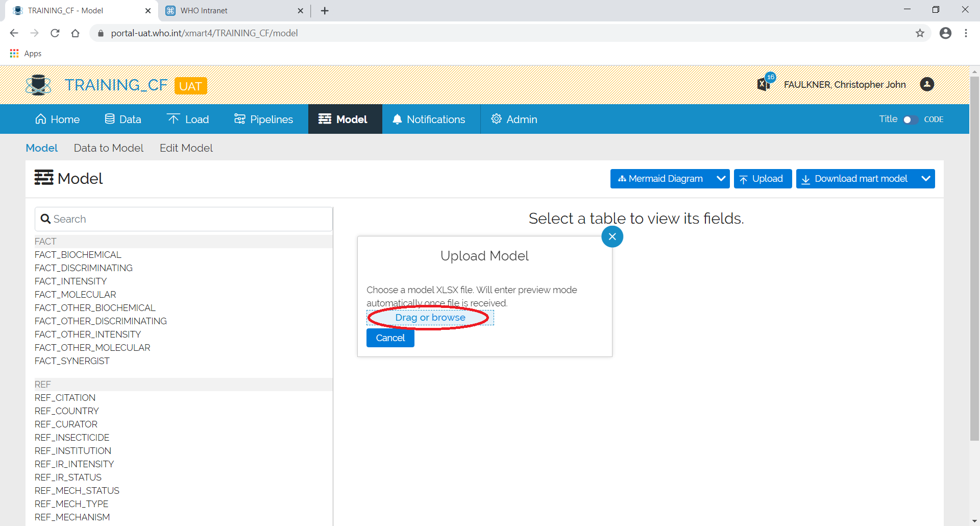The width and height of the screenshot is (980, 526).
Task: Expand the Mermaid Diagram dropdown chevron
Action: (721, 179)
